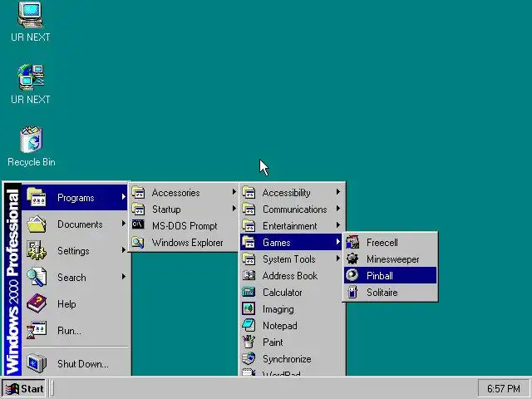Image resolution: width=532 pixels, height=399 pixels.
Task: Click the Documents folder icon
Action: [37, 224]
